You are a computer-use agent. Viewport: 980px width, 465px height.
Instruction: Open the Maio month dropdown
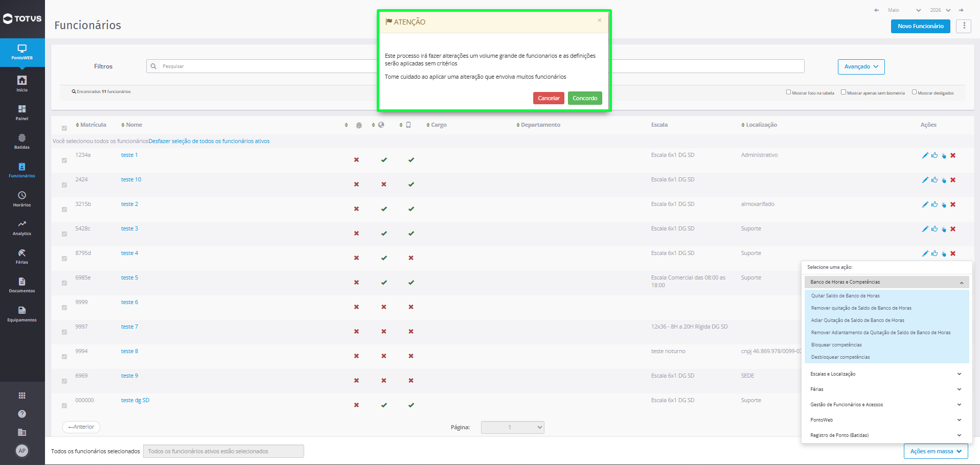click(903, 10)
